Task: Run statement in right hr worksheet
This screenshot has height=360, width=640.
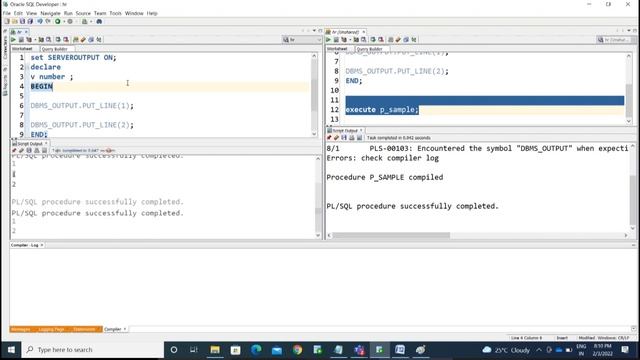Action: 328,40
